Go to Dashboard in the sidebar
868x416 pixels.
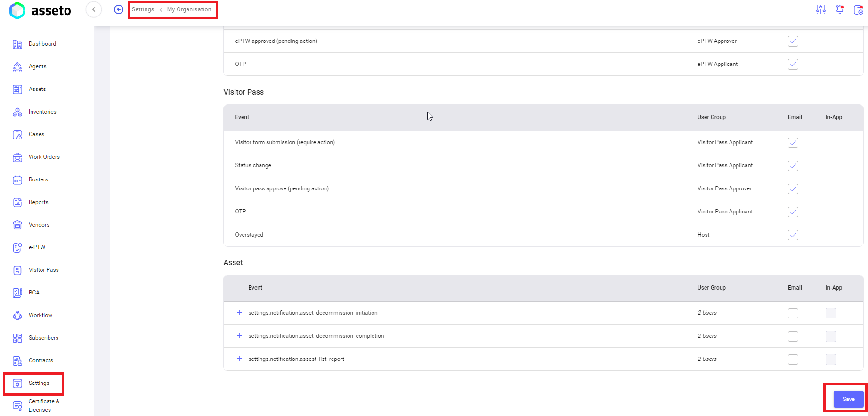click(x=42, y=44)
